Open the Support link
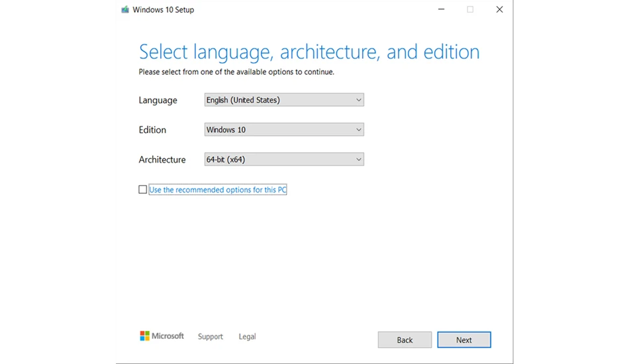This screenshot has height=364, width=629. coord(210,337)
